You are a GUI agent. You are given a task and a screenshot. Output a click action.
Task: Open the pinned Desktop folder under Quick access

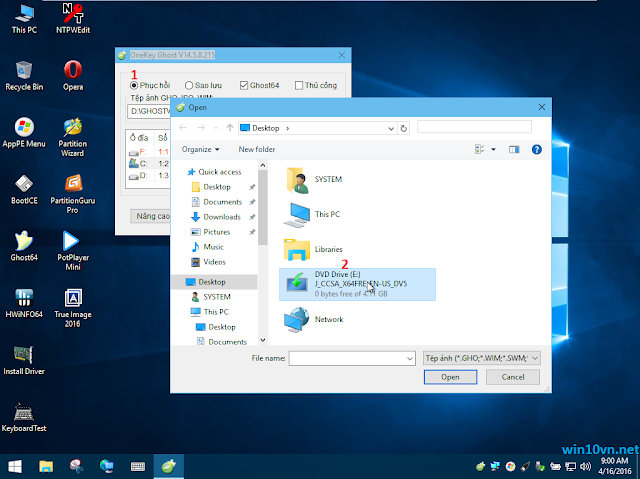(x=216, y=187)
